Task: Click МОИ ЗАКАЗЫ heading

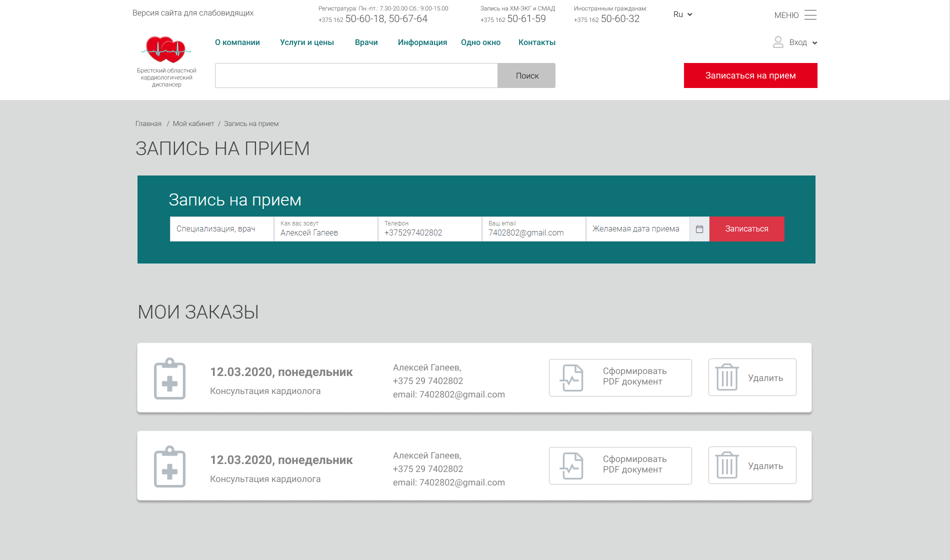Action: (x=198, y=312)
